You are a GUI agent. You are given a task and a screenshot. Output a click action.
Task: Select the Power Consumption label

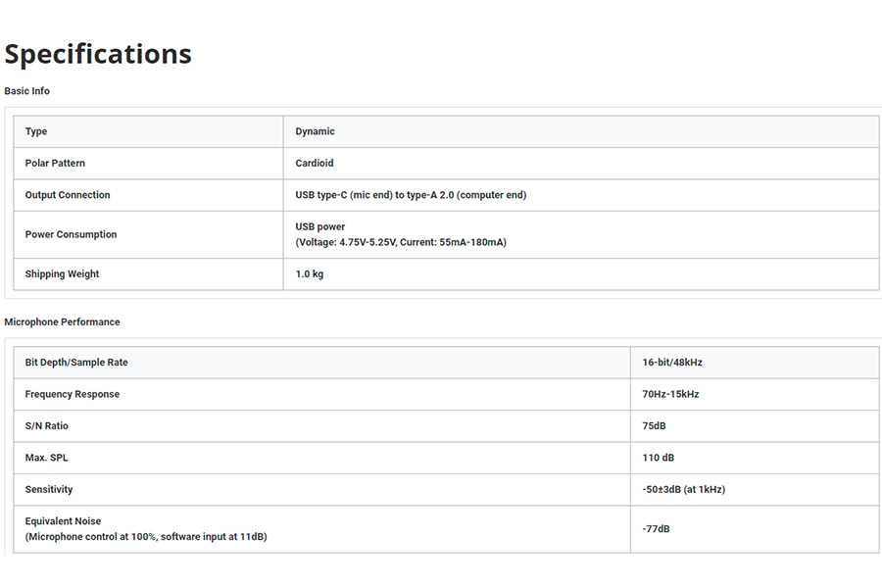[x=71, y=234]
